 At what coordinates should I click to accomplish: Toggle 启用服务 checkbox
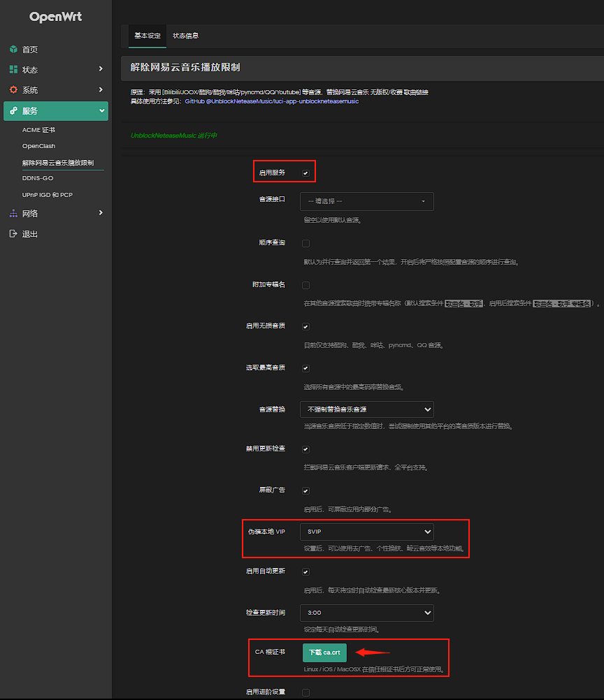click(x=305, y=173)
